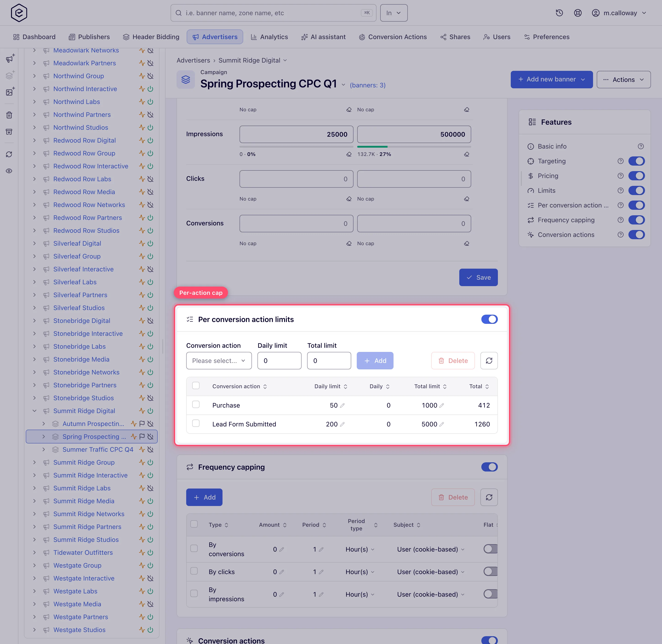Click the trash icon in left sidebar
Viewport: 662px width, 644px height.
coord(9,115)
